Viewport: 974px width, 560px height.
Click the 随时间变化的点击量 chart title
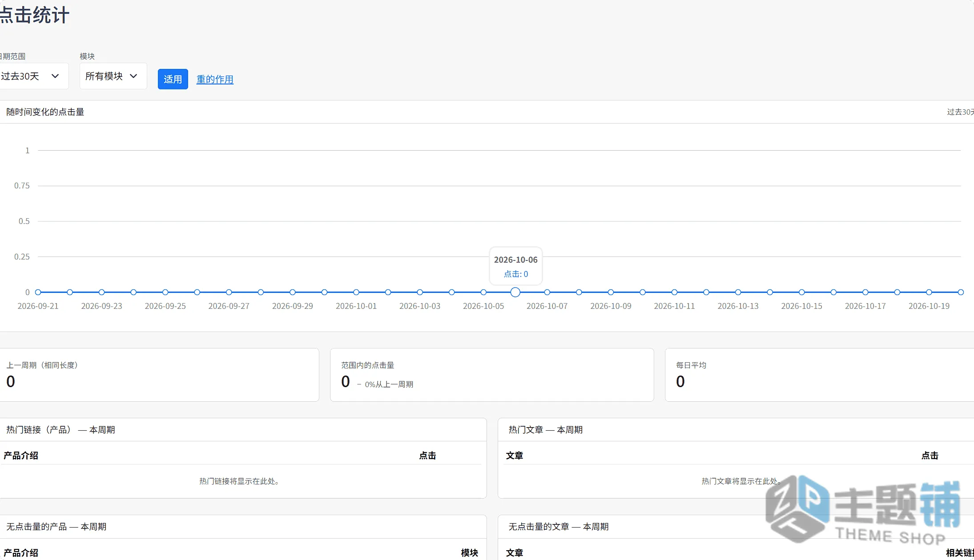point(45,112)
